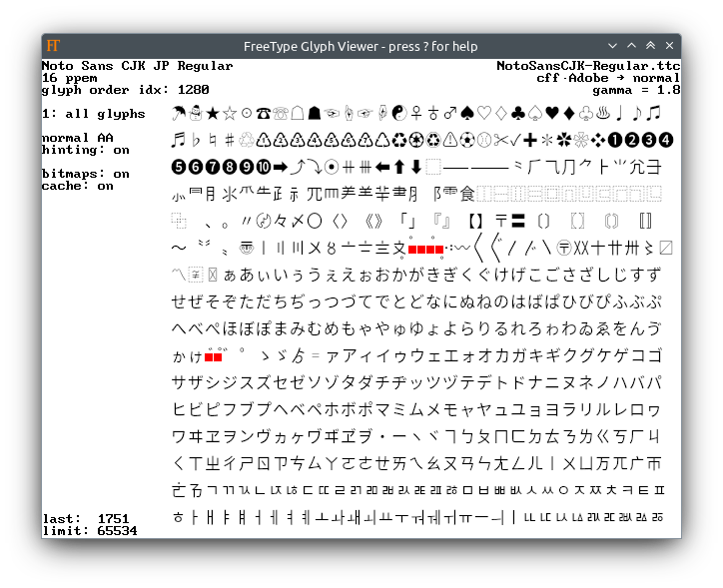Select the black spade suit glyph

(x=467, y=113)
